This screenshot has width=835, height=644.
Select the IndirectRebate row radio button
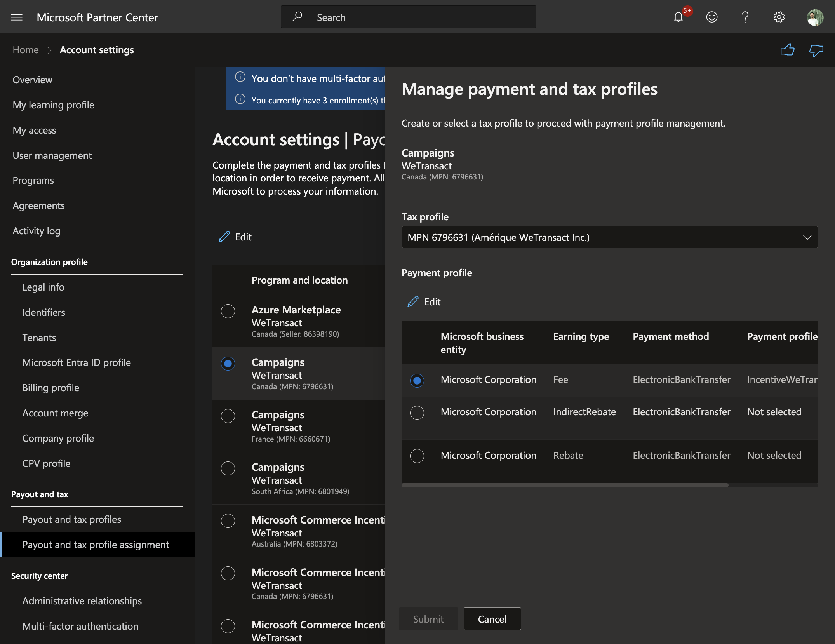pyautogui.click(x=417, y=413)
